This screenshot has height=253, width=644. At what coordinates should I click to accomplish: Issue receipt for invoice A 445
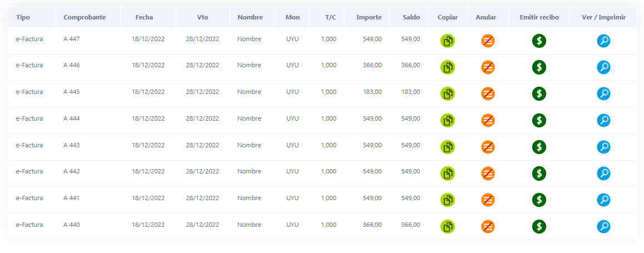pos(539,93)
